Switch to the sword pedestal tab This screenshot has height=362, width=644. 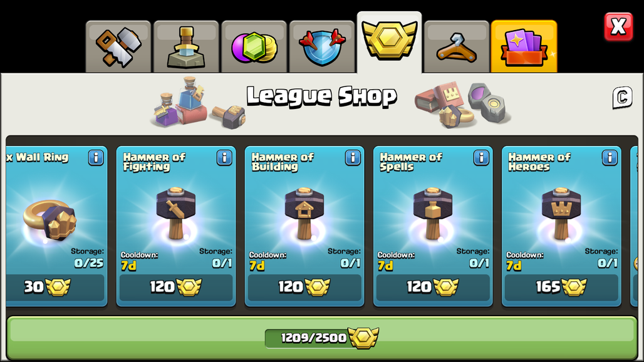pyautogui.click(x=186, y=47)
